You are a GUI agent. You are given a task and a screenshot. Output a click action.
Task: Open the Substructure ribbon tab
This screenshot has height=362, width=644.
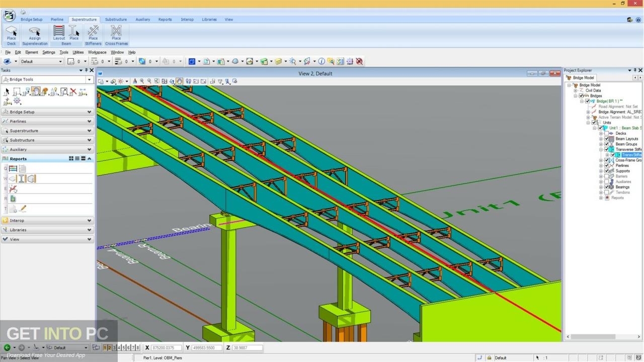(x=116, y=20)
